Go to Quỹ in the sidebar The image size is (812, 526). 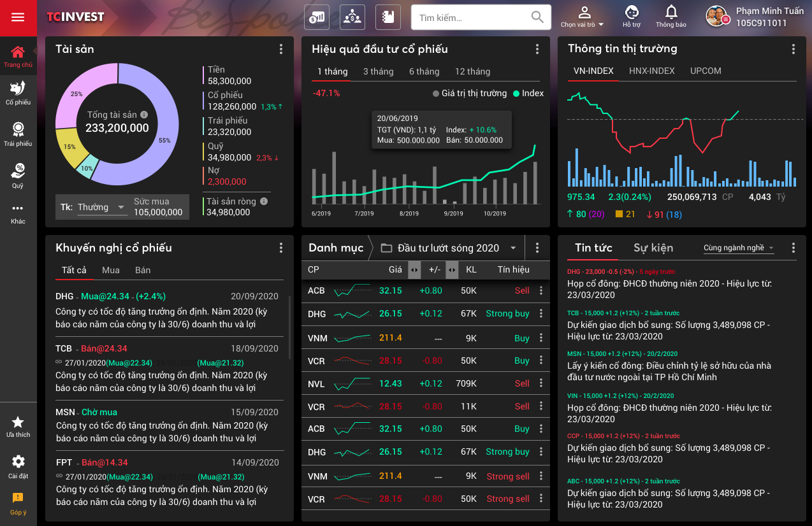[x=18, y=176]
